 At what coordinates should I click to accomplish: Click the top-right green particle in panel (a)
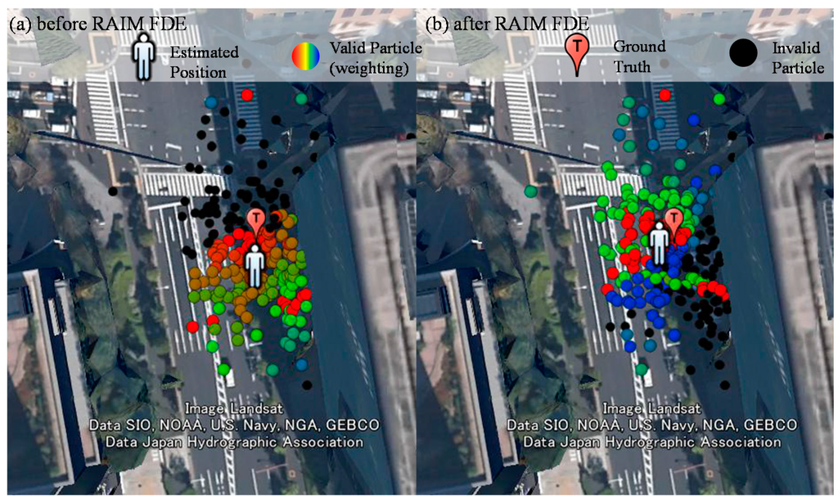click(x=301, y=99)
